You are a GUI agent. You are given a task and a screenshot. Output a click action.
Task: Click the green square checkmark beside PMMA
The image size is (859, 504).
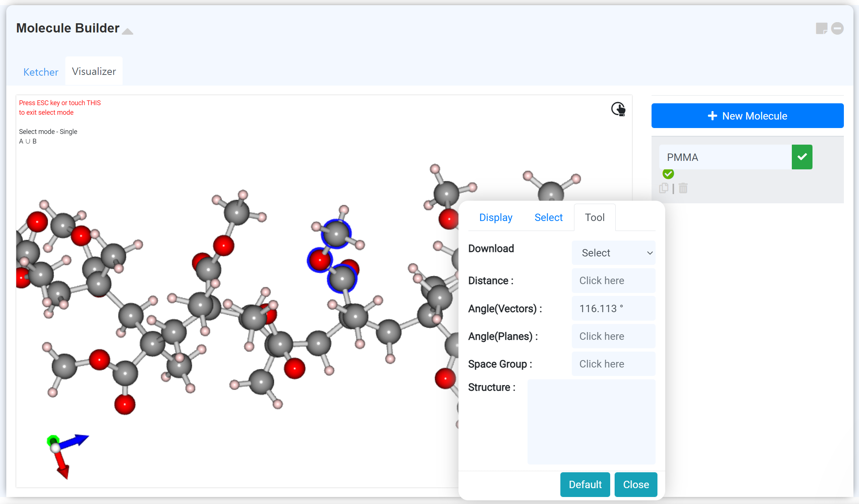point(802,157)
